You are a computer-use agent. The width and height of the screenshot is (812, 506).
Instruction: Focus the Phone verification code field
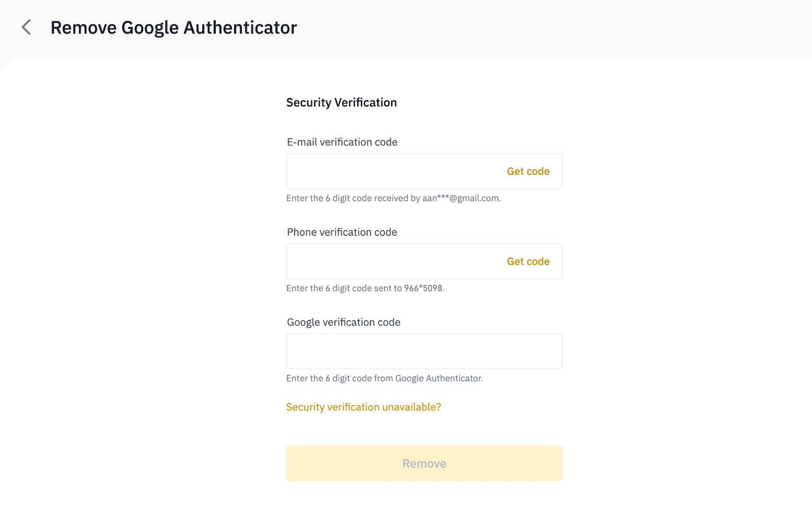[x=391, y=262]
